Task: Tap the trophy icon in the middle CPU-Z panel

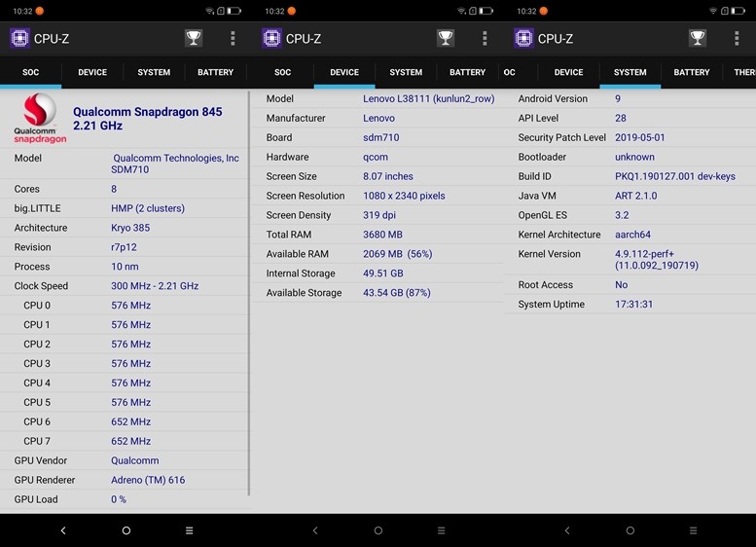Action: (446, 38)
